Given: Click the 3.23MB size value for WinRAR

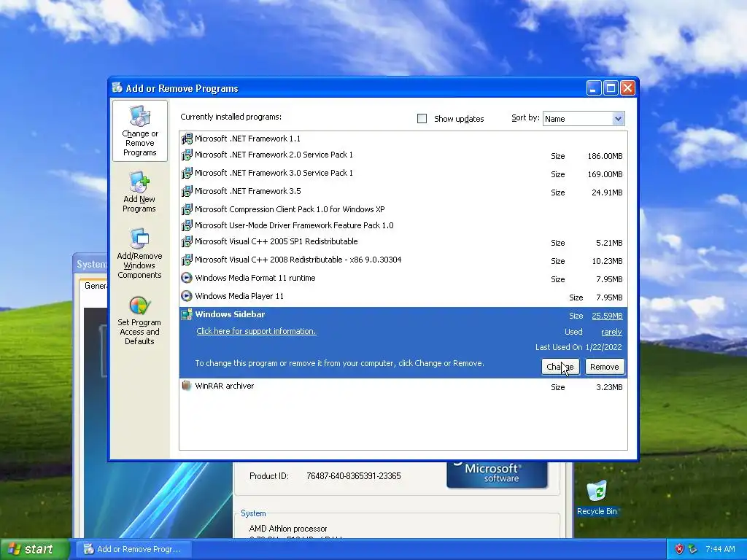Looking at the screenshot, I should point(609,387).
